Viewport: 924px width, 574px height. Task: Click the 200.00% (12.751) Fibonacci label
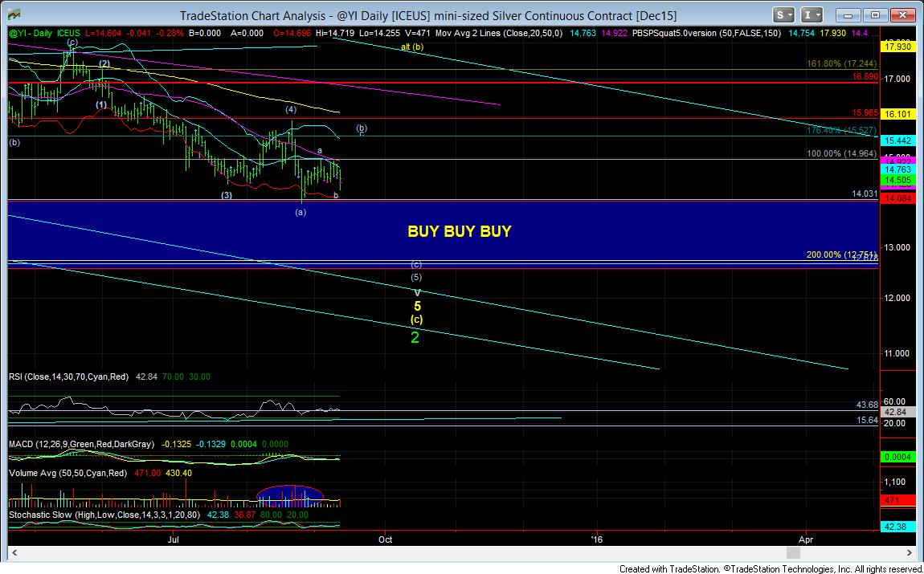point(841,254)
